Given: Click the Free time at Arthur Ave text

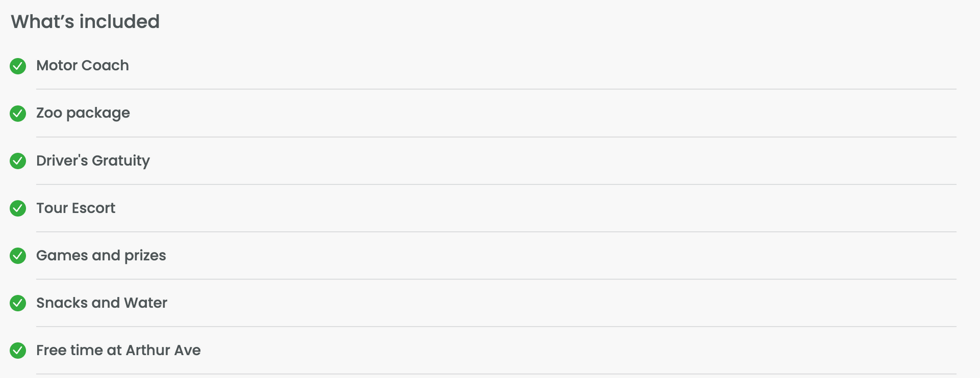Looking at the screenshot, I should click(118, 350).
